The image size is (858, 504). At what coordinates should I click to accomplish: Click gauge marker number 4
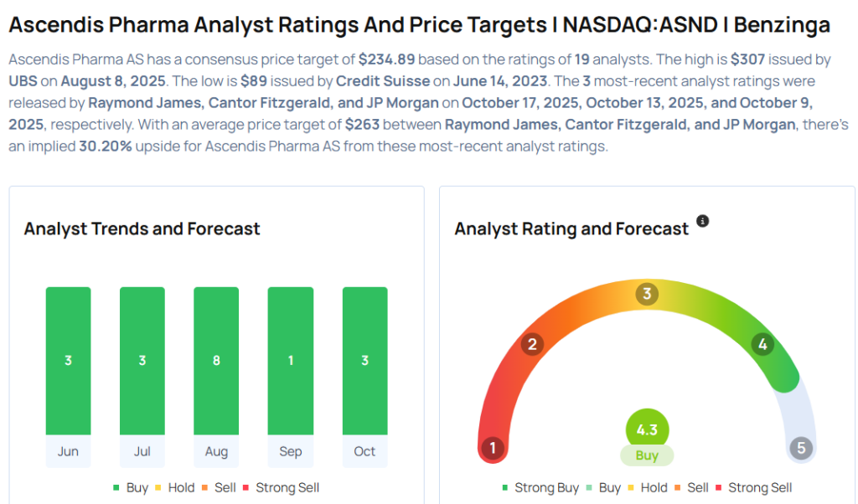click(762, 344)
